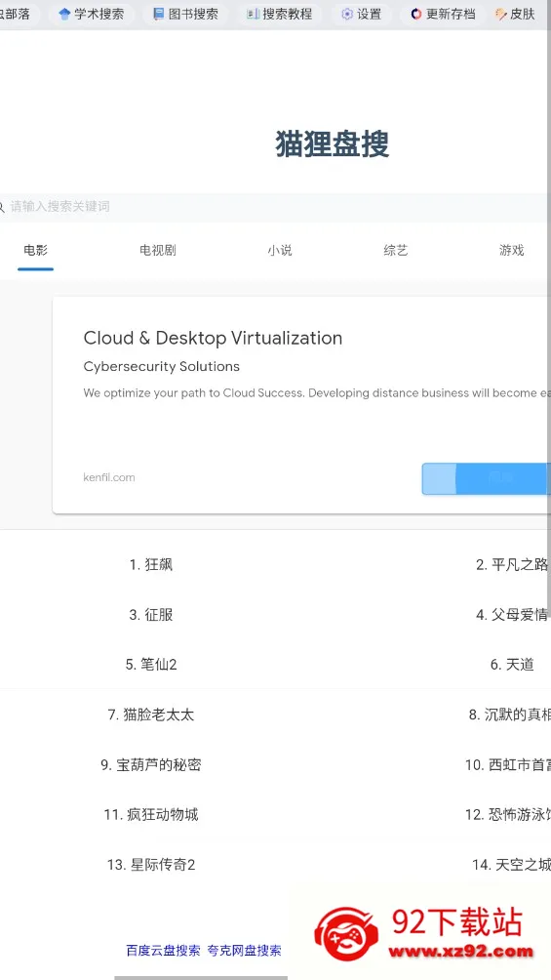Image resolution: width=551 pixels, height=980 pixels.
Task: Open 更新存档 bookmark
Action: point(444,14)
